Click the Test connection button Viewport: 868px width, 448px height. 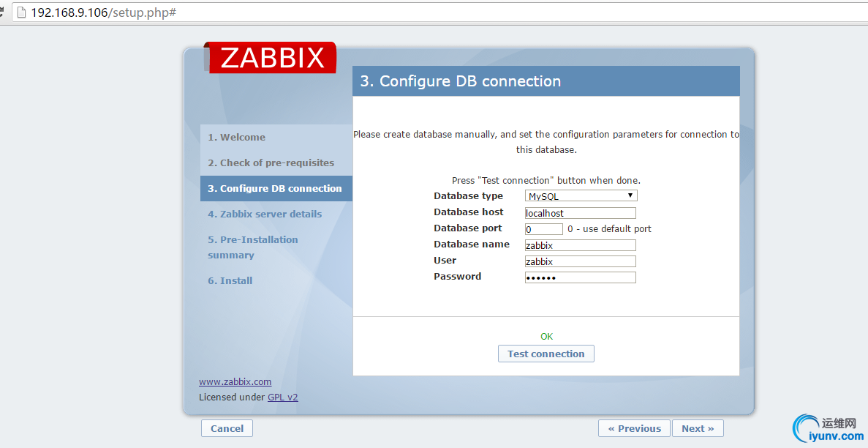click(546, 354)
